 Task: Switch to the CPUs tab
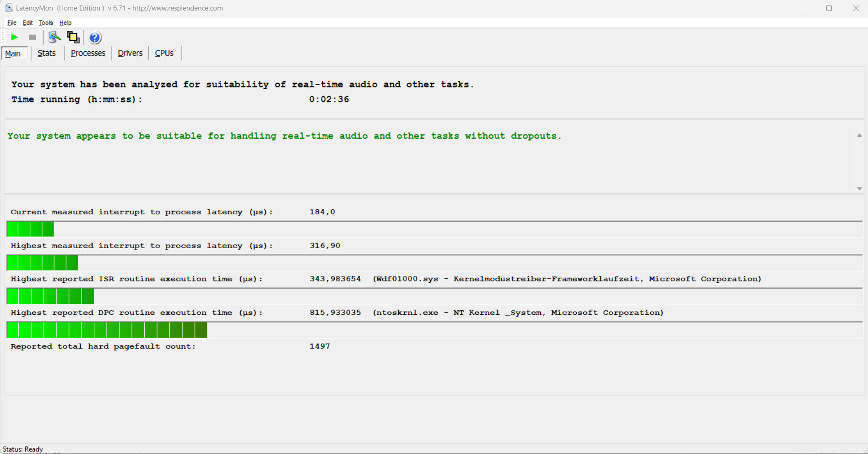coord(164,53)
